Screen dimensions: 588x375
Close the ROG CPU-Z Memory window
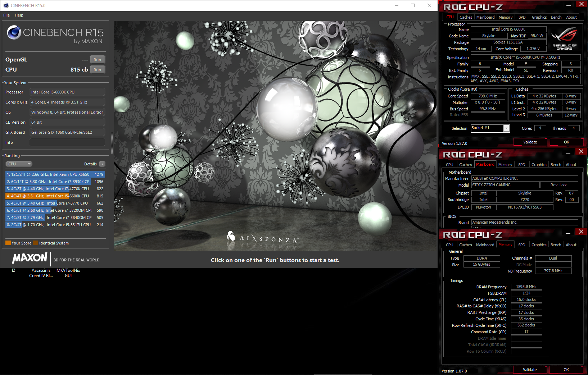point(581,232)
